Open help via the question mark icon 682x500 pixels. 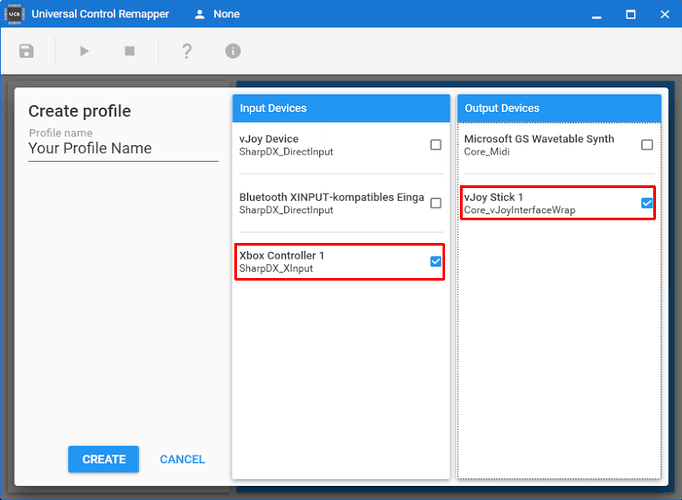187,51
